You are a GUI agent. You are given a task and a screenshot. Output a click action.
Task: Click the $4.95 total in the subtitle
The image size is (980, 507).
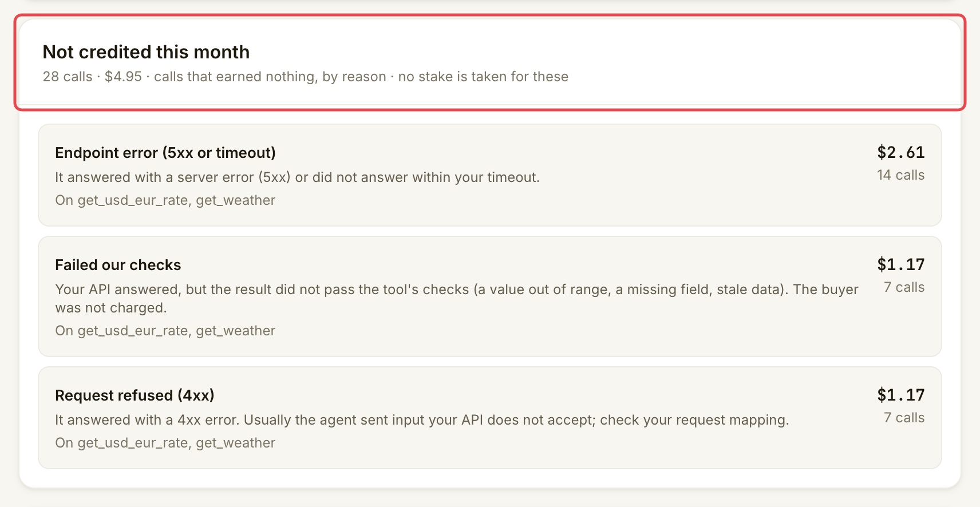[x=123, y=77]
